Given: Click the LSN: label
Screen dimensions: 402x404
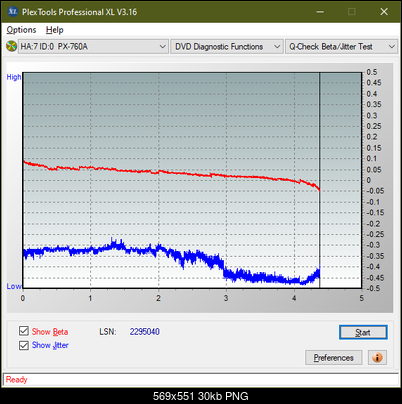Looking at the screenshot, I should coord(108,332).
